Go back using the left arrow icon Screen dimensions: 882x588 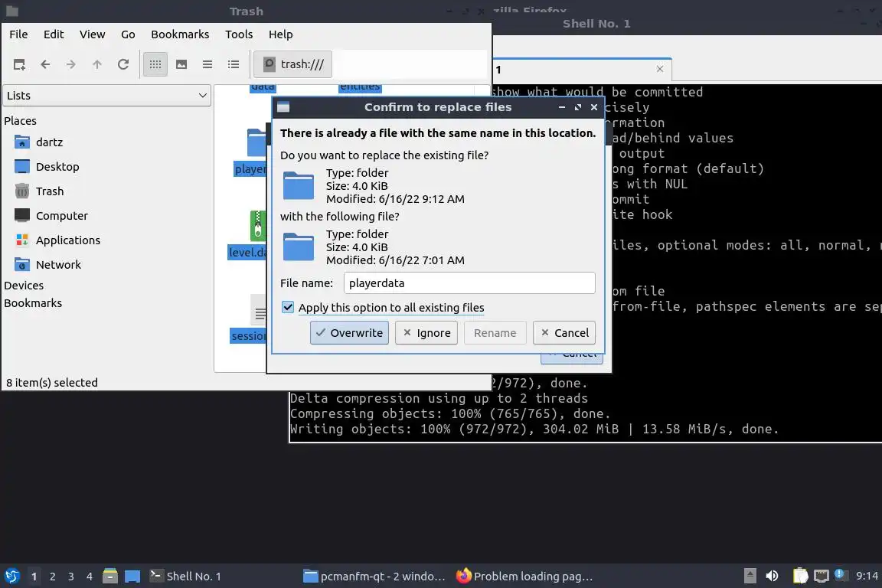click(x=46, y=64)
